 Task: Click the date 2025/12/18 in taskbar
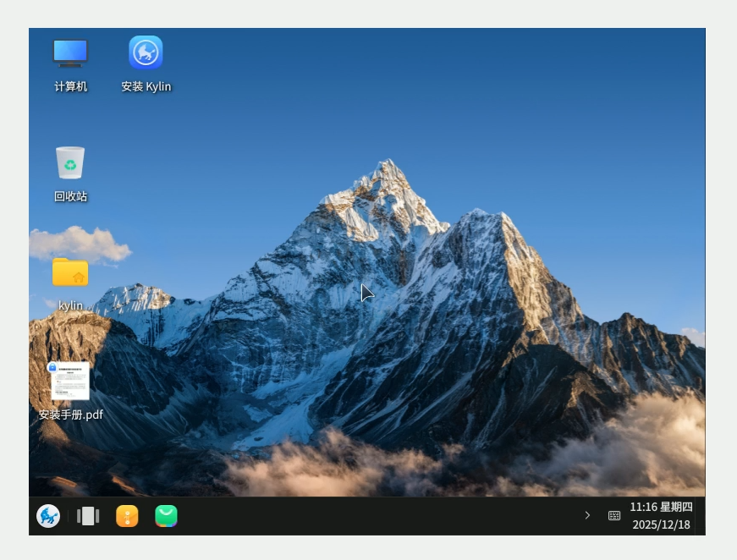click(661, 524)
